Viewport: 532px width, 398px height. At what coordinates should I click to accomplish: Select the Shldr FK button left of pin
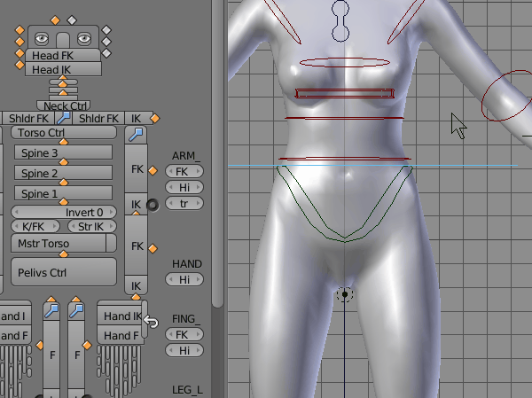28,119
